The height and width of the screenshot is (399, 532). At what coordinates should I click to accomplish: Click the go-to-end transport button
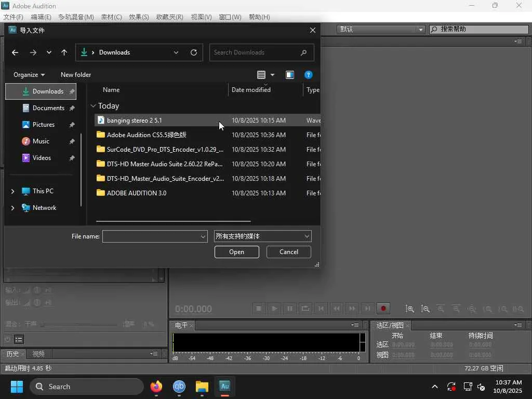tap(368, 309)
